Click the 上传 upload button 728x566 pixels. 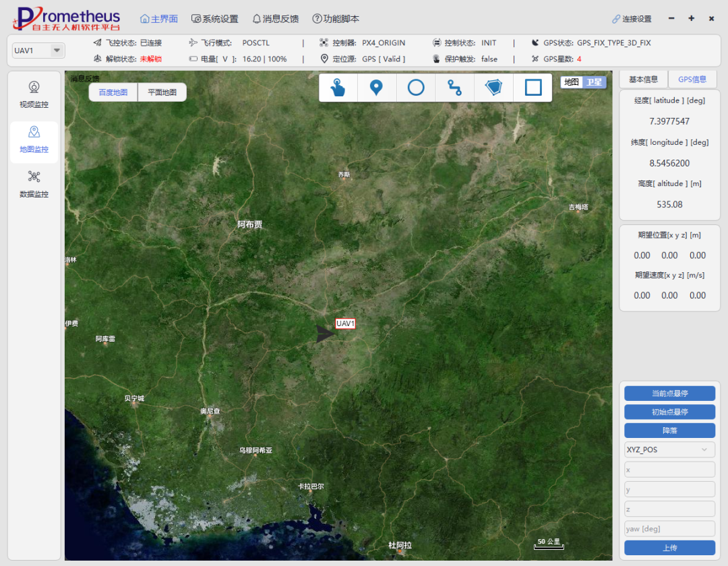tap(669, 548)
